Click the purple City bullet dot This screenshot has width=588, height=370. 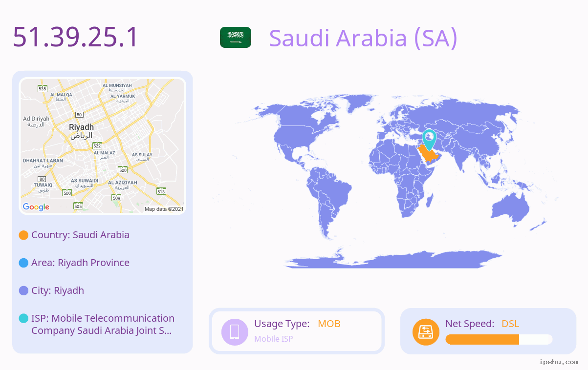tap(23, 291)
